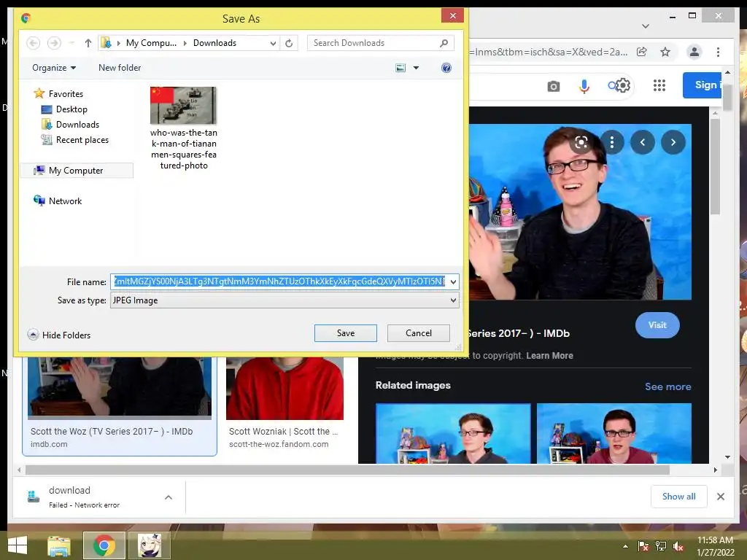The height and width of the screenshot is (560, 747).
Task: Open Chrome three-dot menu
Action: (x=718, y=52)
